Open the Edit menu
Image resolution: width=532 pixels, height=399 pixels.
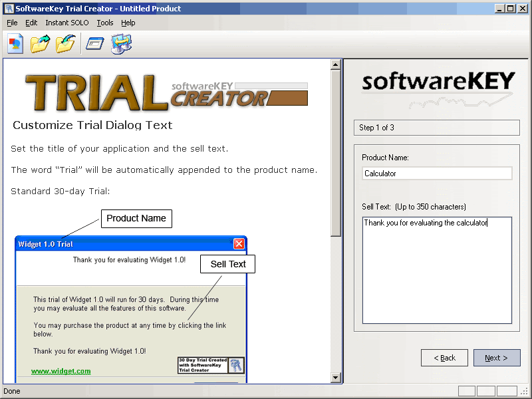coord(31,23)
